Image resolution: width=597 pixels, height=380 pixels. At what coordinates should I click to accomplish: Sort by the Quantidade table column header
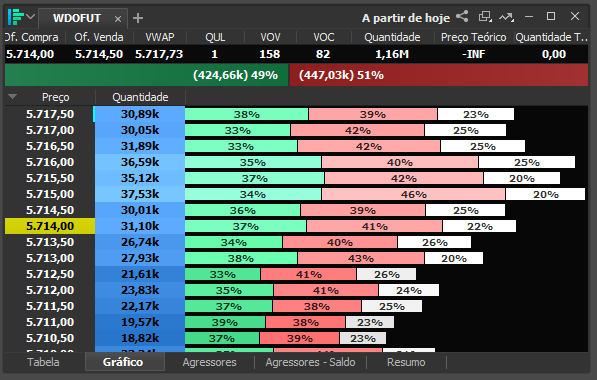[x=140, y=97]
